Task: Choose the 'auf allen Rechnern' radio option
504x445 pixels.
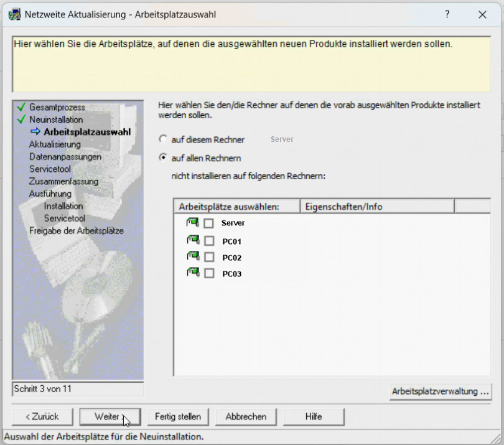Action: tap(164, 158)
